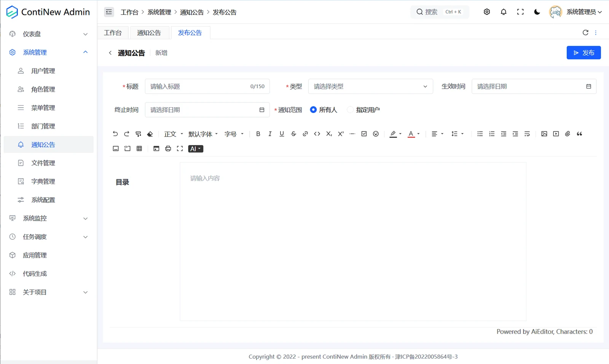Image resolution: width=609 pixels, height=364 pixels.
Task: Open the AI tools dropdown
Action: coord(196,149)
